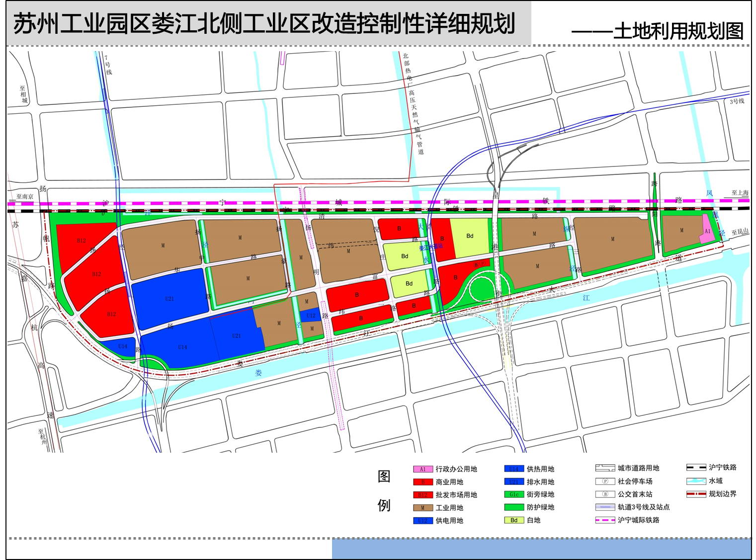Select the 轨道3号线及站点 legend symbol
Viewport: 756px width, 560px height.
coord(605,507)
